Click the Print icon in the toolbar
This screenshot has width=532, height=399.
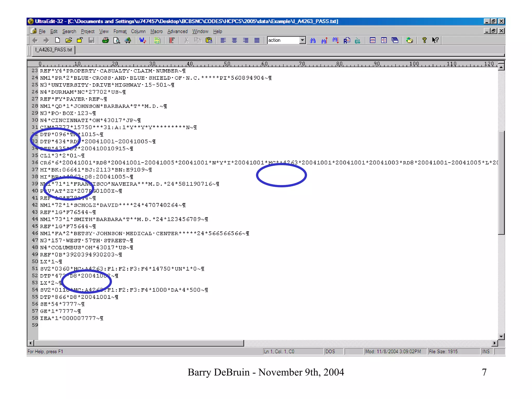(x=105, y=40)
